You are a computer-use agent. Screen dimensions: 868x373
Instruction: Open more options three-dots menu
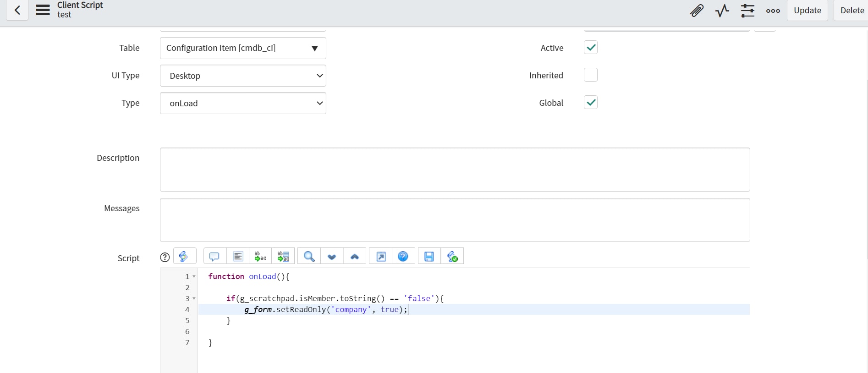[x=773, y=11]
